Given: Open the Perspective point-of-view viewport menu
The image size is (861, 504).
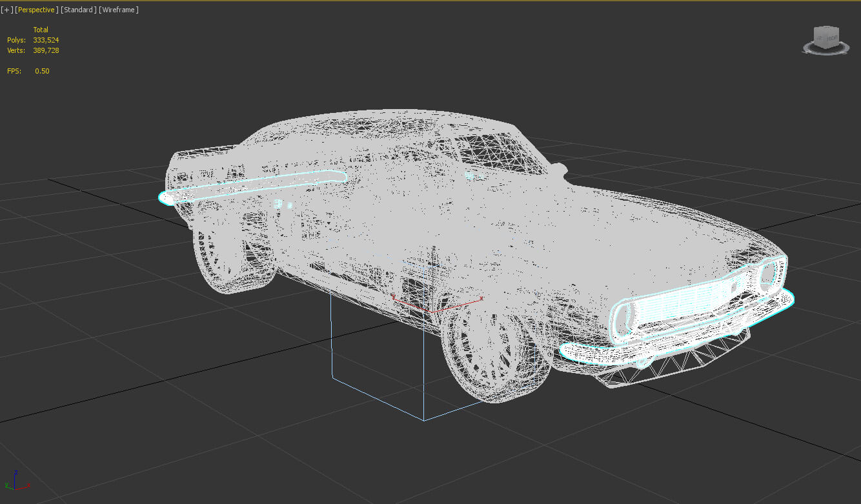Looking at the screenshot, I should click(x=36, y=10).
